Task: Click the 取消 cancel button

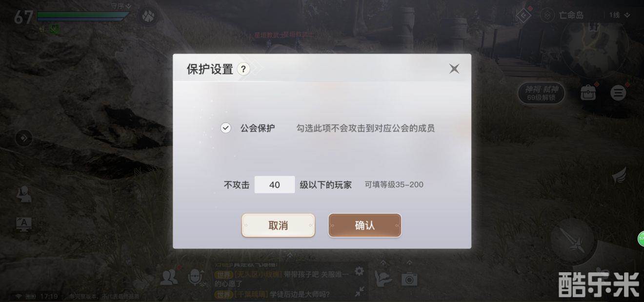Action: coord(278,226)
